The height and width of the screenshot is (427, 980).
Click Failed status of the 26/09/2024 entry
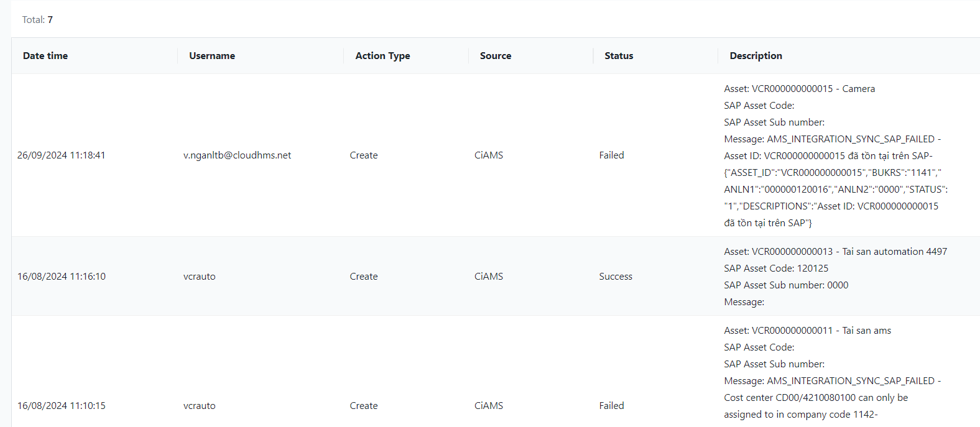611,155
